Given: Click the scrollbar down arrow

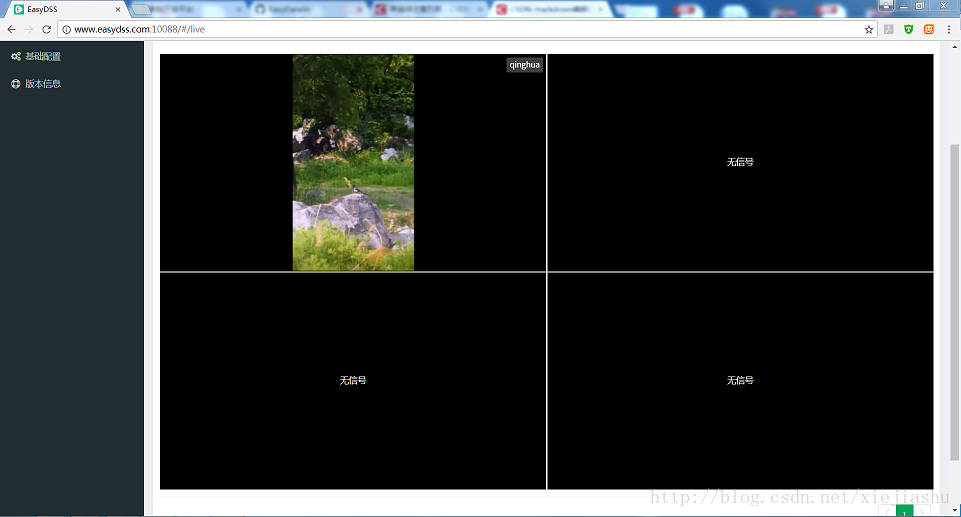Looking at the screenshot, I should tap(954, 510).
